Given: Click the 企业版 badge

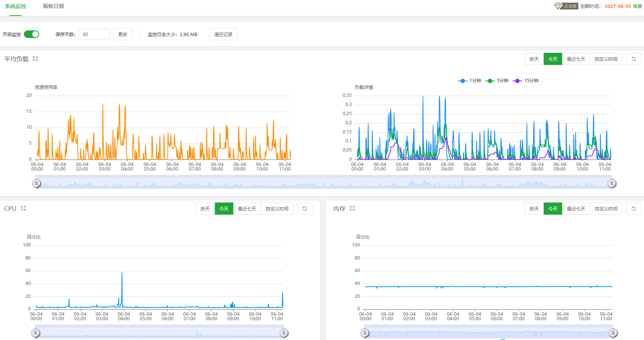Looking at the screenshot, I should tap(570, 6).
